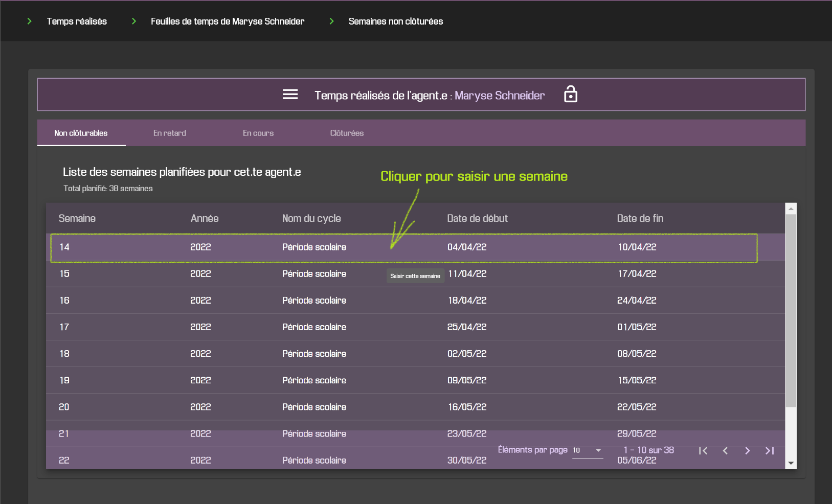Click start date 11/04/22

pyautogui.click(x=467, y=273)
